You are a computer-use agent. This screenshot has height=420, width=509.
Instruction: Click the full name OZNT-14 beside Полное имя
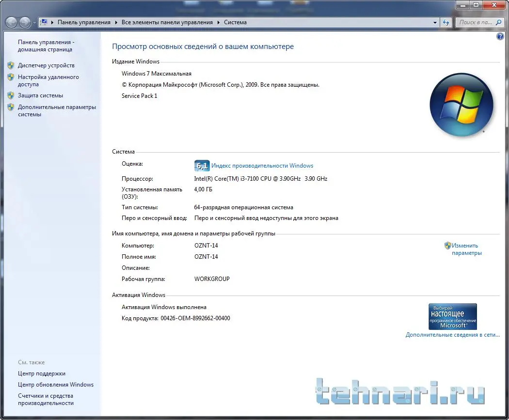click(206, 257)
